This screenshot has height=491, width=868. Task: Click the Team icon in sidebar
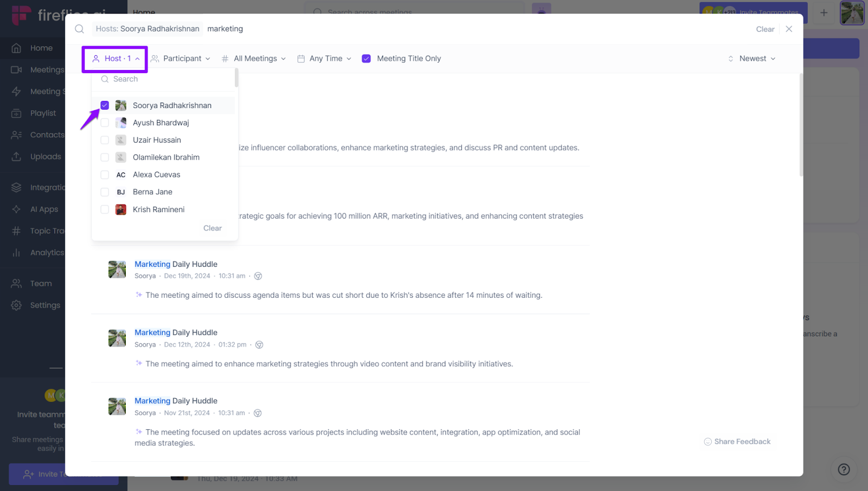point(16,284)
